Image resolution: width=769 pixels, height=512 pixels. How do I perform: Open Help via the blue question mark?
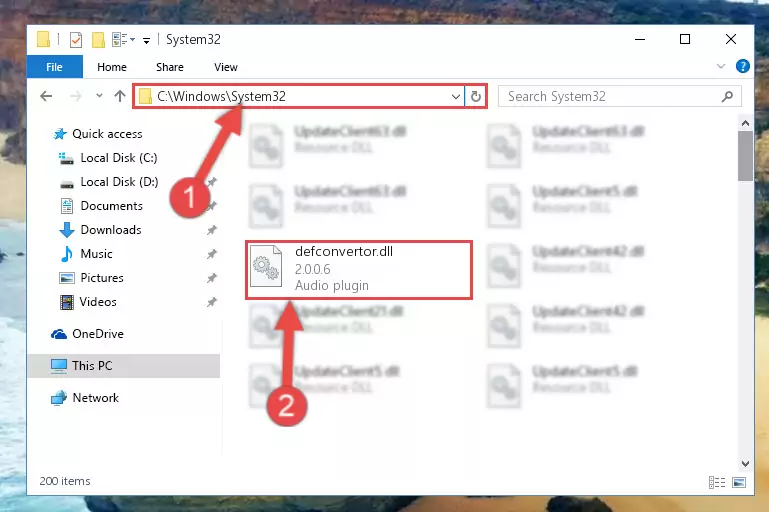pyautogui.click(x=743, y=66)
